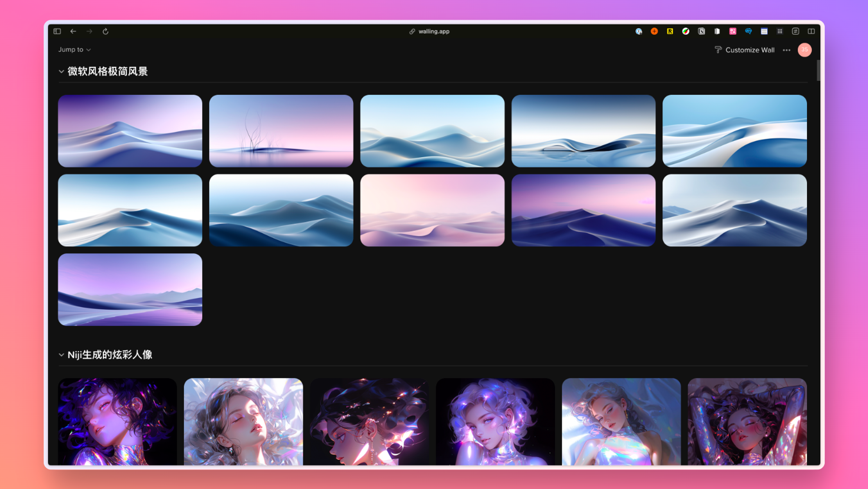This screenshot has width=868, height=489.
Task: Click the Customize Wall button
Action: point(745,50)
